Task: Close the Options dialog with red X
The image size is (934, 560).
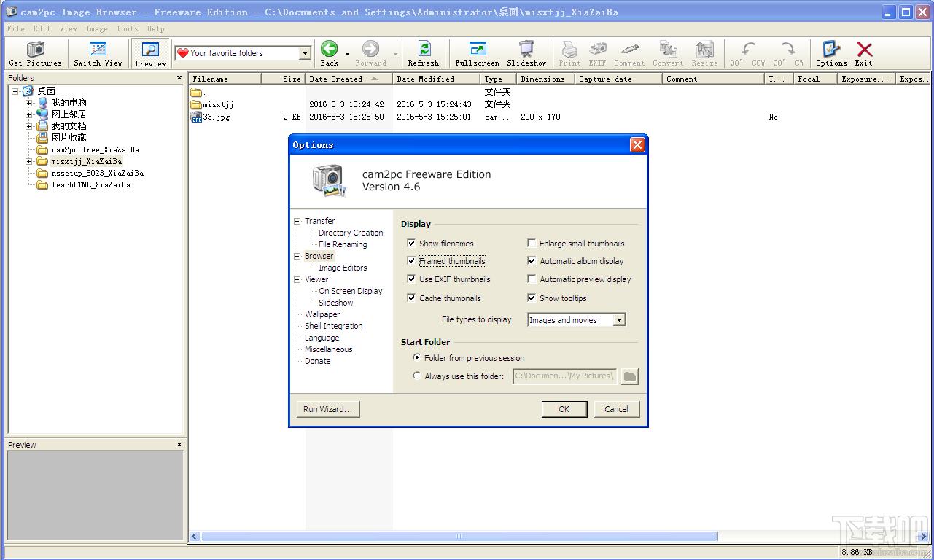Action: point(637,145)
